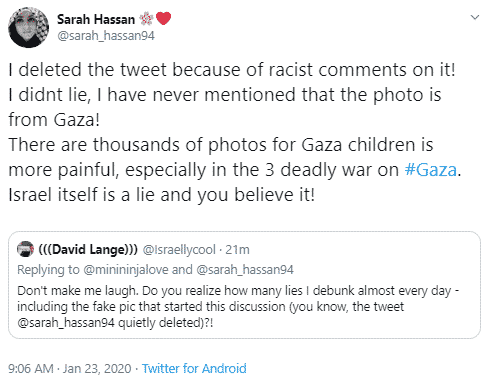Open Sarah Hassan's profile avatar

29,27
